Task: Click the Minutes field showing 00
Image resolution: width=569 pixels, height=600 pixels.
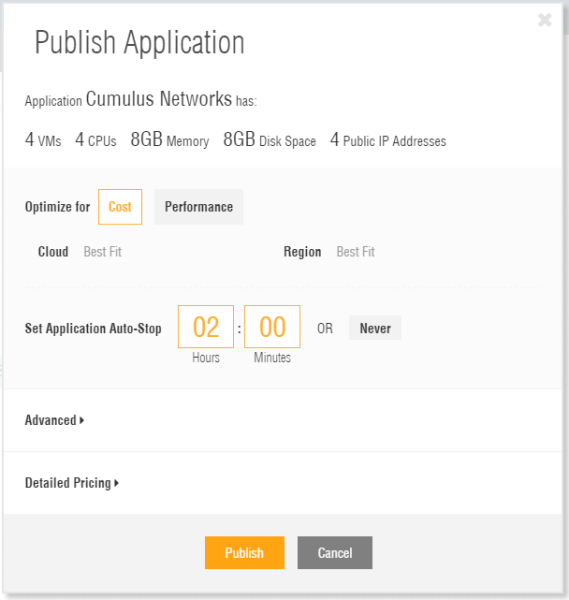Action: click(x=272, y=326)
